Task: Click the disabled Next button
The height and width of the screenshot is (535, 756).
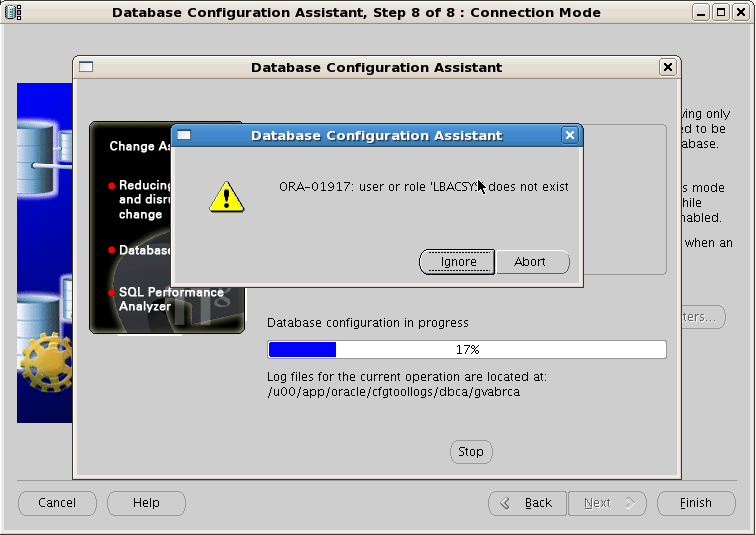Action: (x=607, y=503)
